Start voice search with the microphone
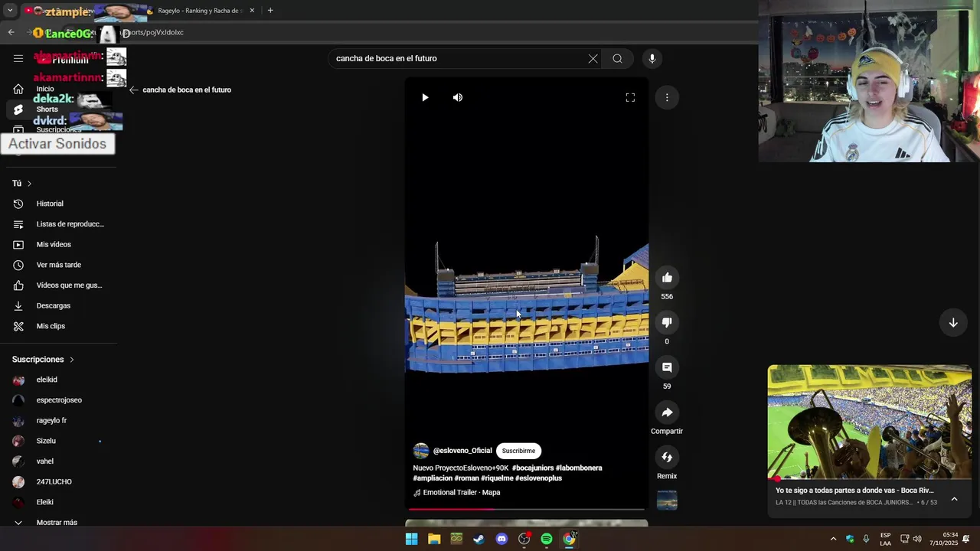This screenshot has width=980, height=551. click(652, 59)
